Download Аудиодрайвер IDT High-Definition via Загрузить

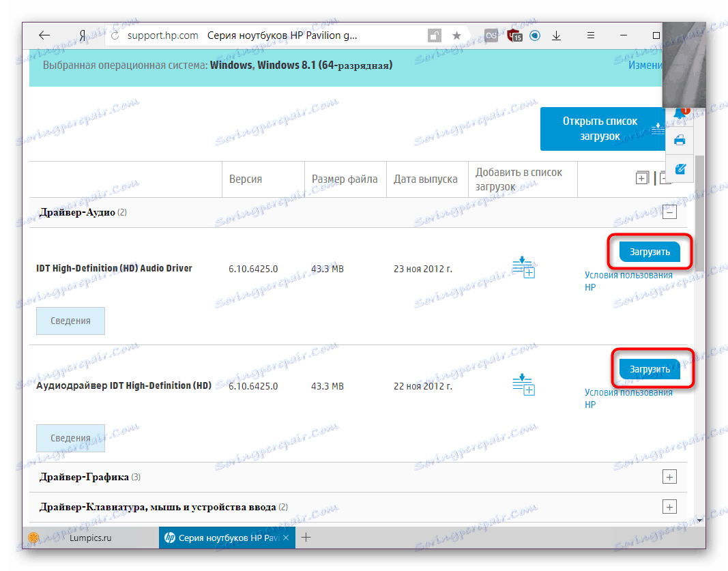[650, 369]
